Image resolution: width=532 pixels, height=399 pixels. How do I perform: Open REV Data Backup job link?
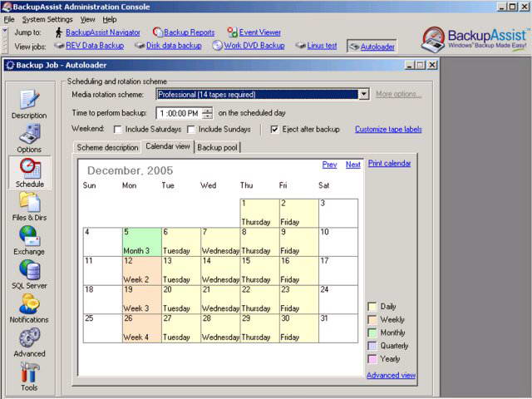[95, 46]
